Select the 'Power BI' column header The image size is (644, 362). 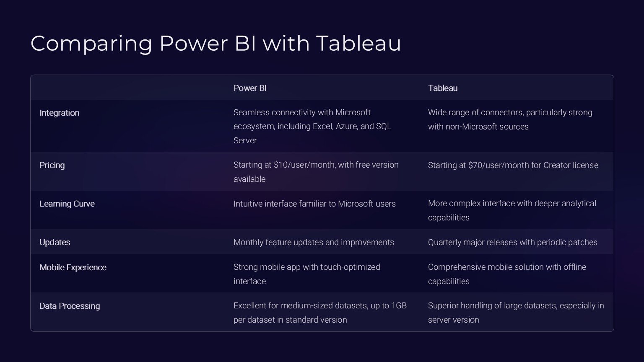[x=250, y=88]
